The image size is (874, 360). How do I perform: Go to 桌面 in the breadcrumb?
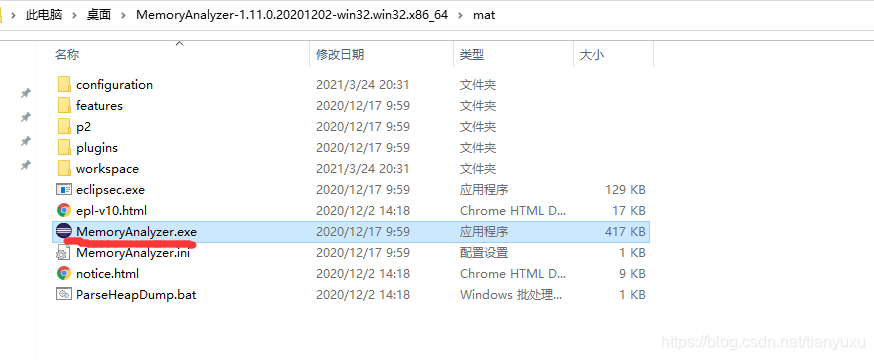coord(99,15)
